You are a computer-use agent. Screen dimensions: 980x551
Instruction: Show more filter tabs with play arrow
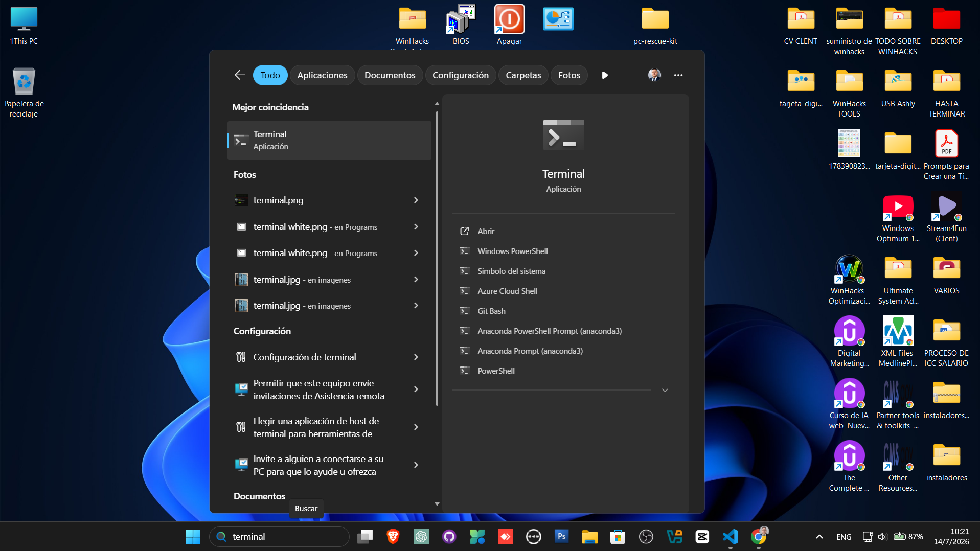[x=605, y=75]
